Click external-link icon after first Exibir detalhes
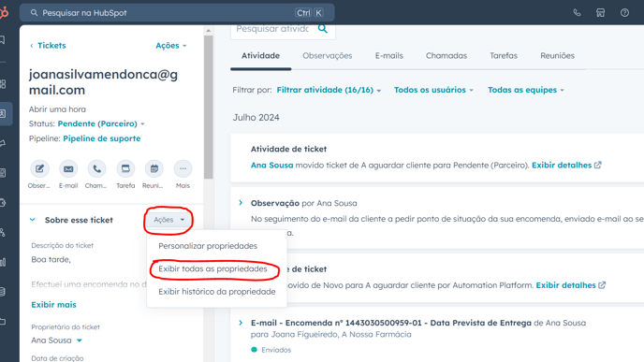 click(598, 165)
